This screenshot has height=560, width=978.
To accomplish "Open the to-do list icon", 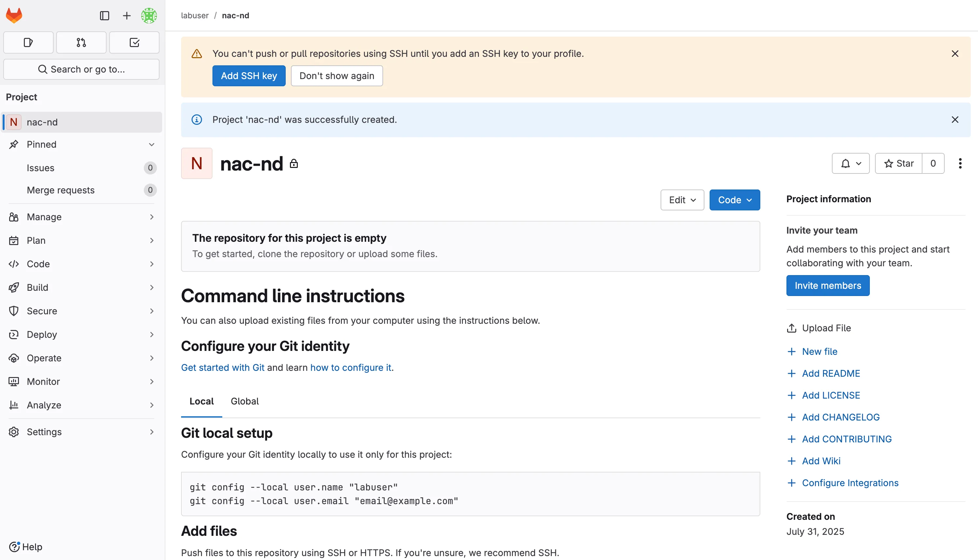I will point(134,42).
